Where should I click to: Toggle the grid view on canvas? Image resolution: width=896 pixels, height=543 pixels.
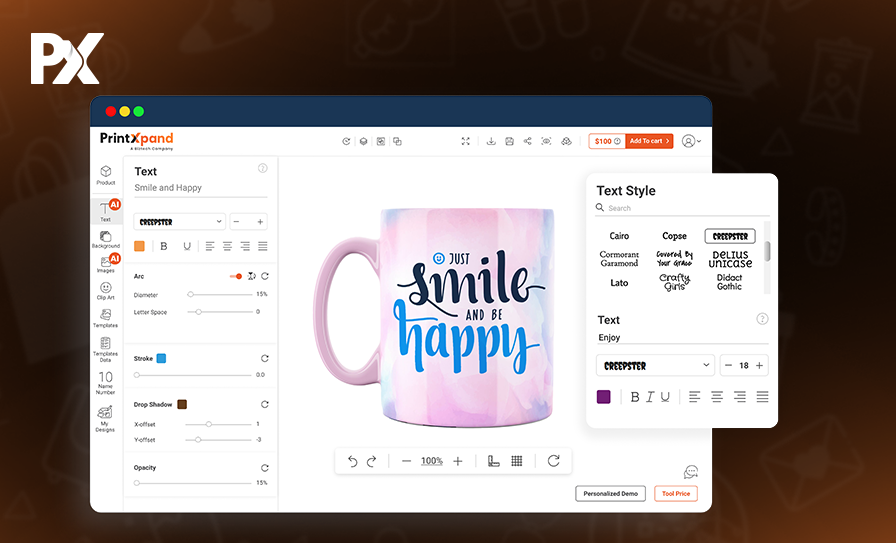(x=517, y=461)
